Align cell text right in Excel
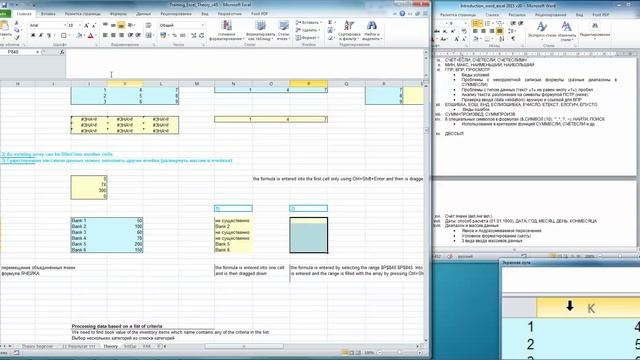Viewport: 640px width, 360px height. 121,36
